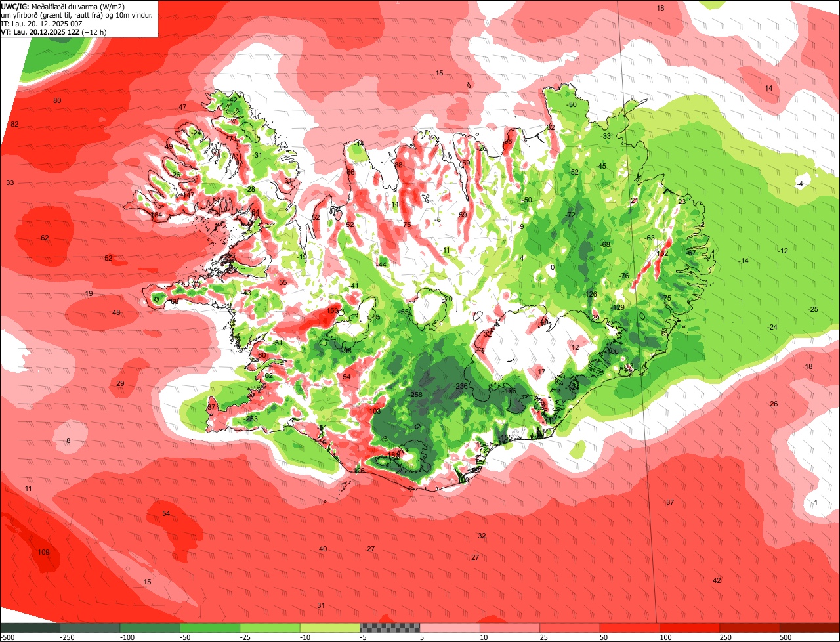
Task: Click the '40' value over the southern ocean
Action: pyautogui.click(x=323, y=549)
